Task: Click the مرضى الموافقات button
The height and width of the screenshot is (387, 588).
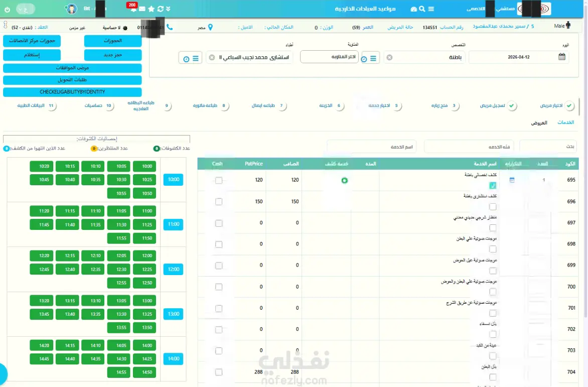Action: coord(72,68)
